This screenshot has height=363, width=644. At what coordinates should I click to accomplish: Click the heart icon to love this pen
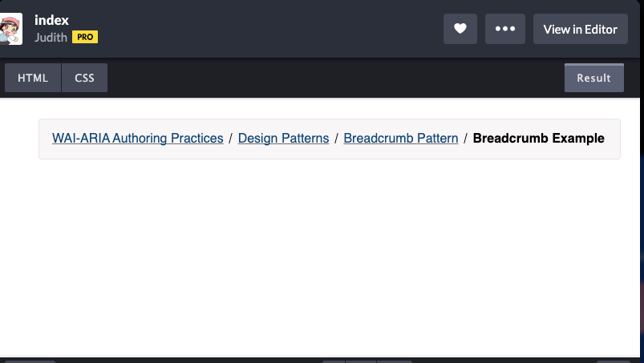(460, 29)
